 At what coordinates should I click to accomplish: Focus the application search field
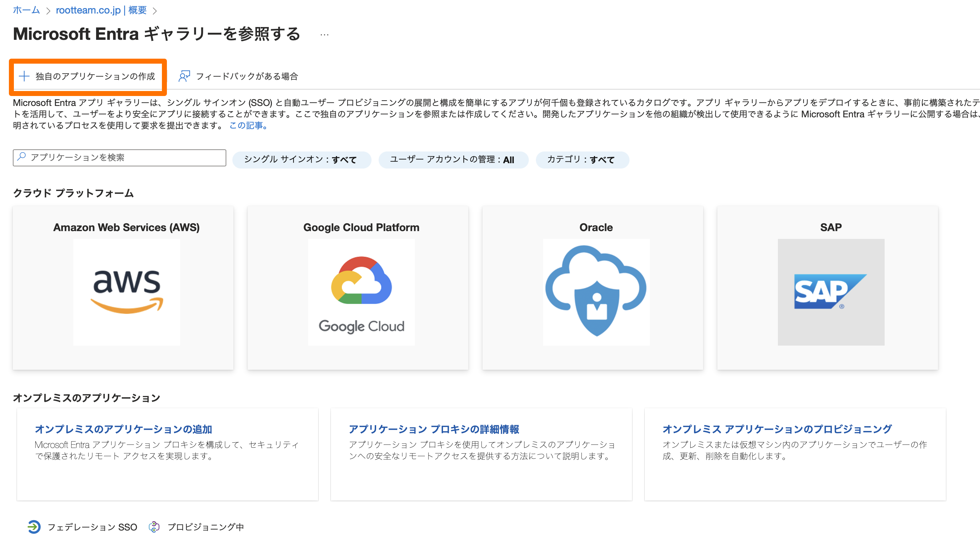tap(126, 158)
